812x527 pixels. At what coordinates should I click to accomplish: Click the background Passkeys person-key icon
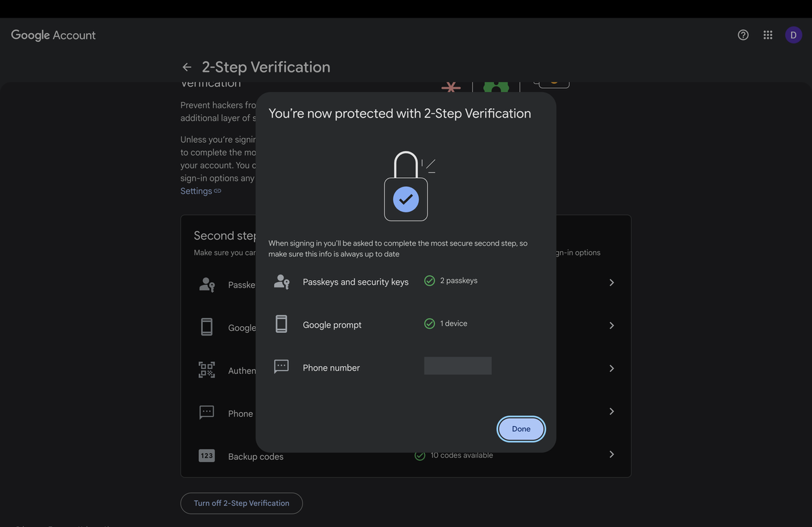click(207, 285)
